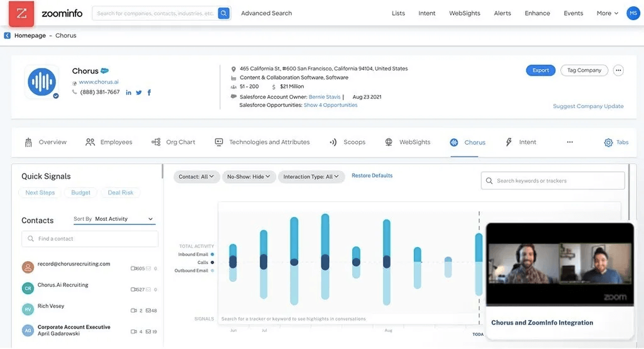The image size is (644, 349).
Task: Click Restore Defaults link
Action: click(372, 175)
